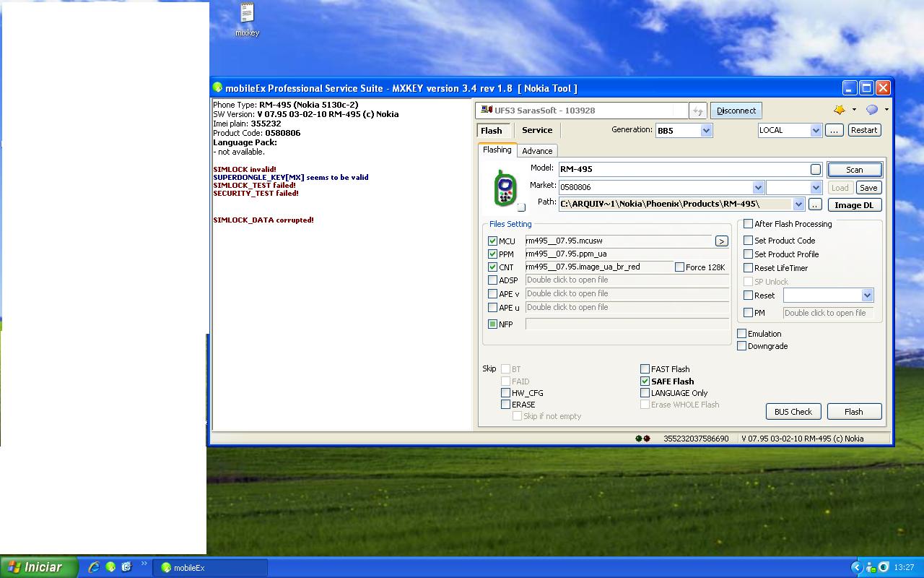Screen dimensions: 924x578
Task: Switch to the Flash main tab
Action: point(492,131)
